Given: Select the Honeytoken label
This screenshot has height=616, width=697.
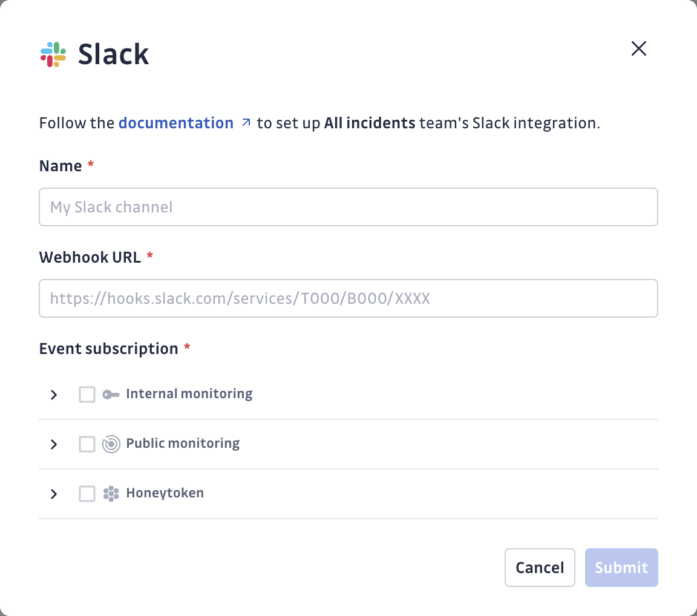Looking at the screenshot, I should (165, 493).
